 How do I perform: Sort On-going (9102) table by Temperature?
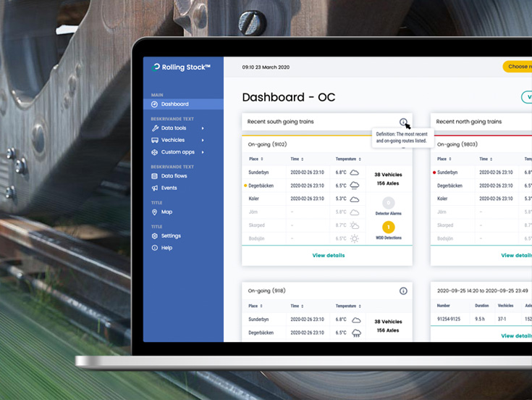pyautogui.click(x=348, y=159)
